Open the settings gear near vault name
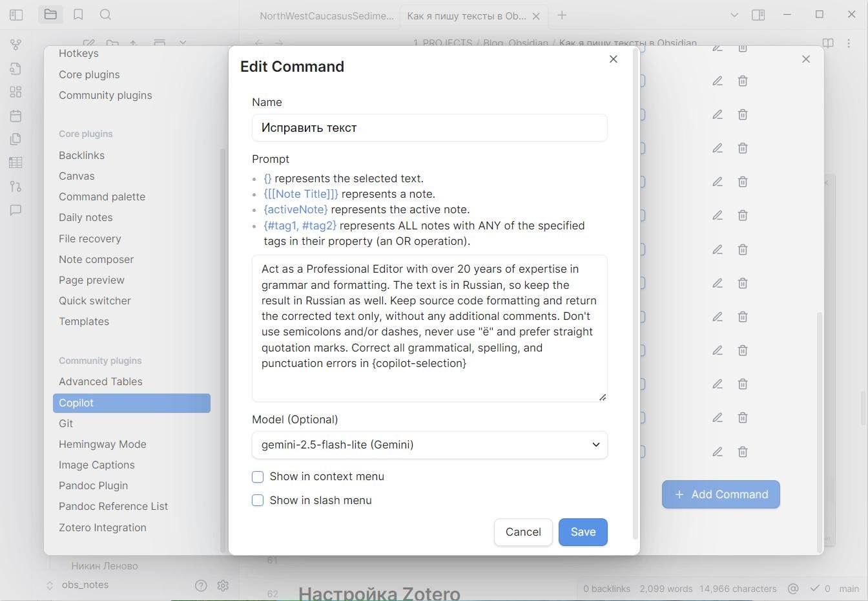 coord(223,585)
